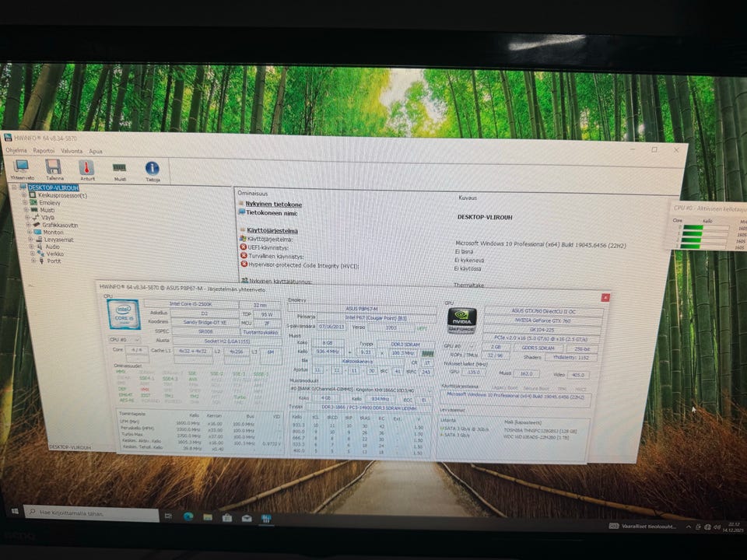
Task: Open the Valvonta menu
Action: click(x=72, y=151)
